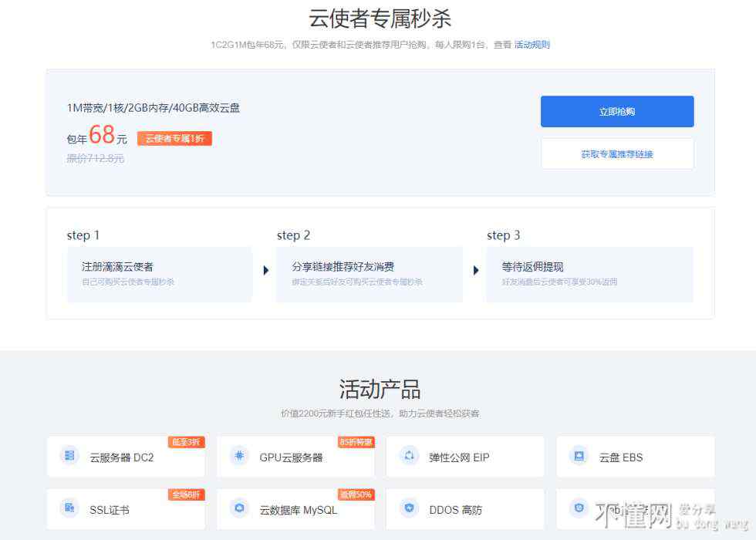Select the 分享链接推荐好友消费 step card
This screenshot has height=540, width=756.
(x=370, y=274)
